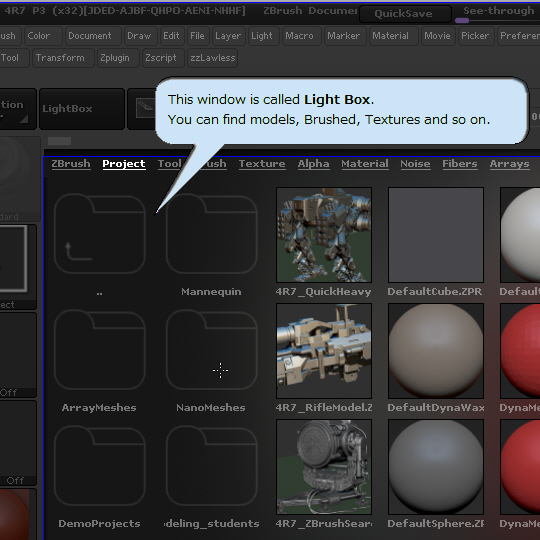Click the lower Off slot in left shelf

(x=18, y=443)
